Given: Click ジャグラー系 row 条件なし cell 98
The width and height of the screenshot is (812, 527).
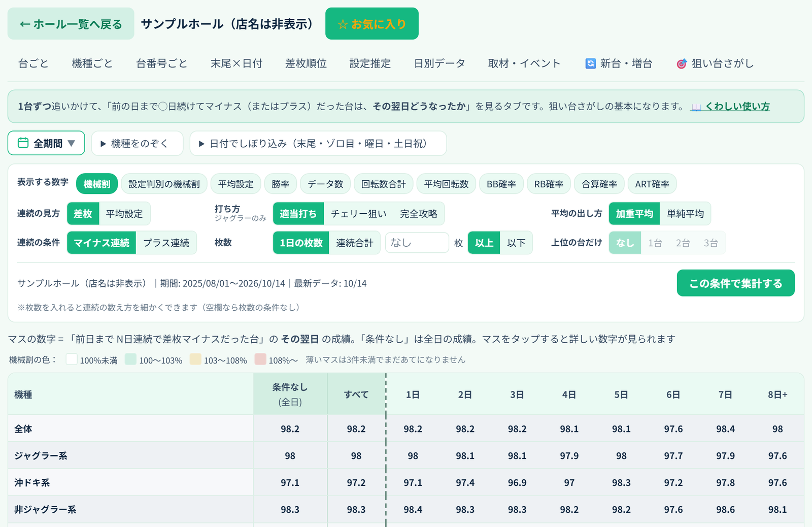Looking at the screenshot, I should [290, 455].
